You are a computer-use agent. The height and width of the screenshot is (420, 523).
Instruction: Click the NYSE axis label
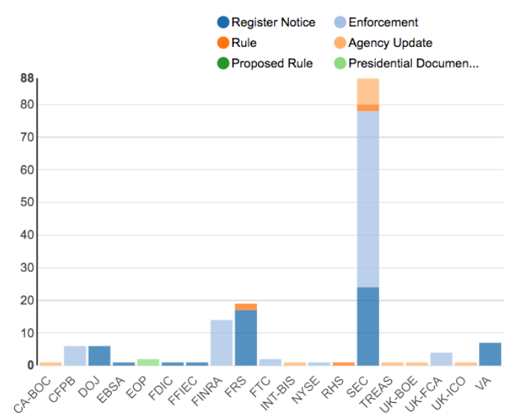tap(306, 389)
